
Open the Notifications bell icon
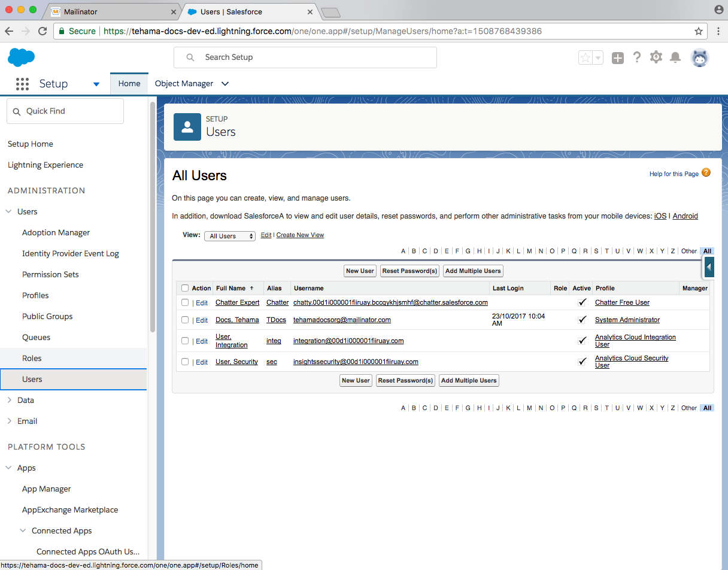675,57
